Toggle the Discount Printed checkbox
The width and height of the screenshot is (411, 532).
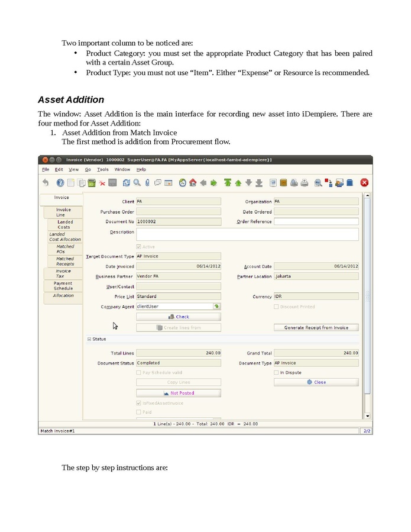276,307
